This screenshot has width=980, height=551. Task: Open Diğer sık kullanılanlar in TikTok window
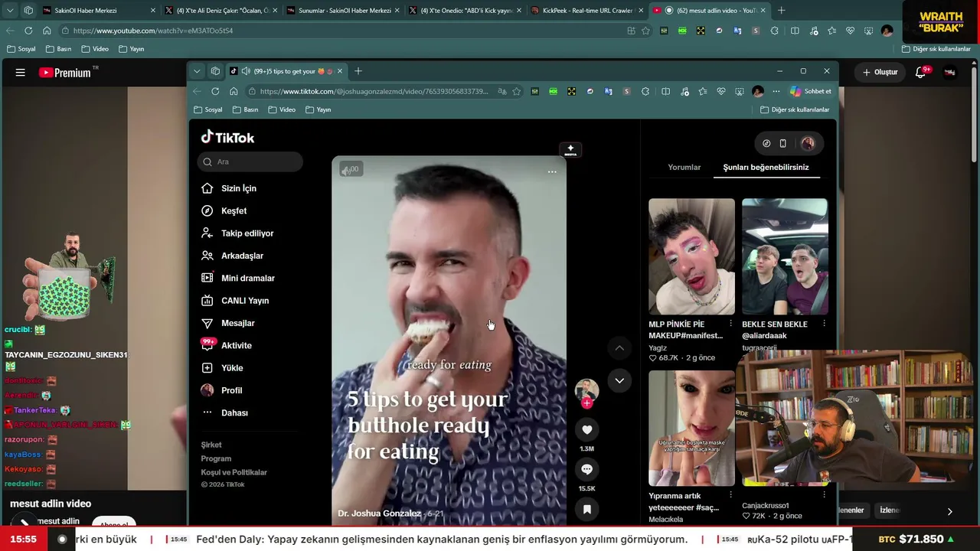tap(795, 109)
